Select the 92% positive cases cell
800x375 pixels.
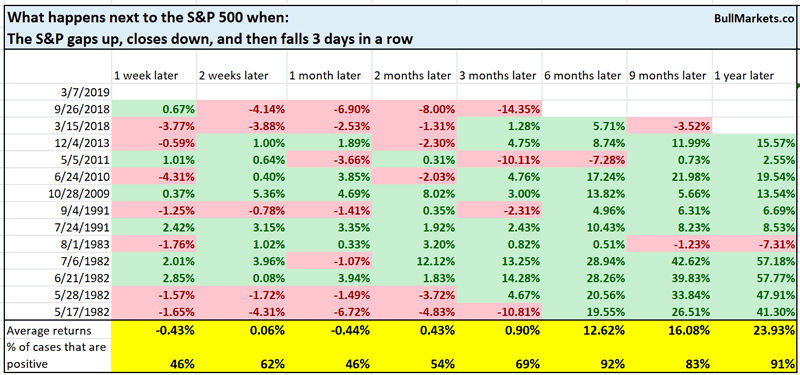coord(583,364)
